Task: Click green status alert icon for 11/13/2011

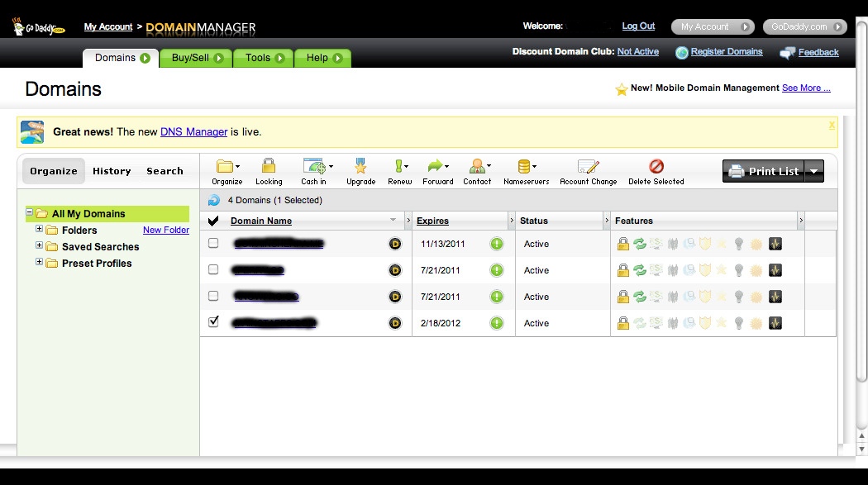Action: 497,244
